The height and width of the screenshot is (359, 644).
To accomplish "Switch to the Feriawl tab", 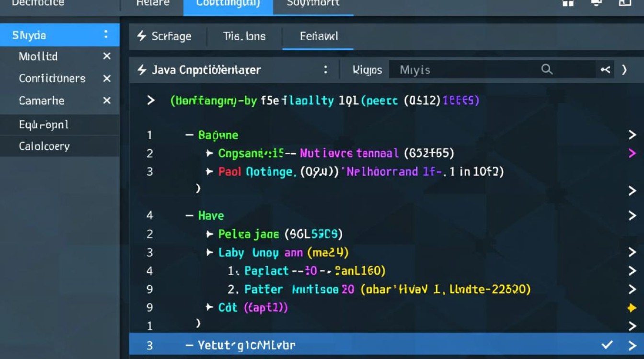I will tap(319, 36).
